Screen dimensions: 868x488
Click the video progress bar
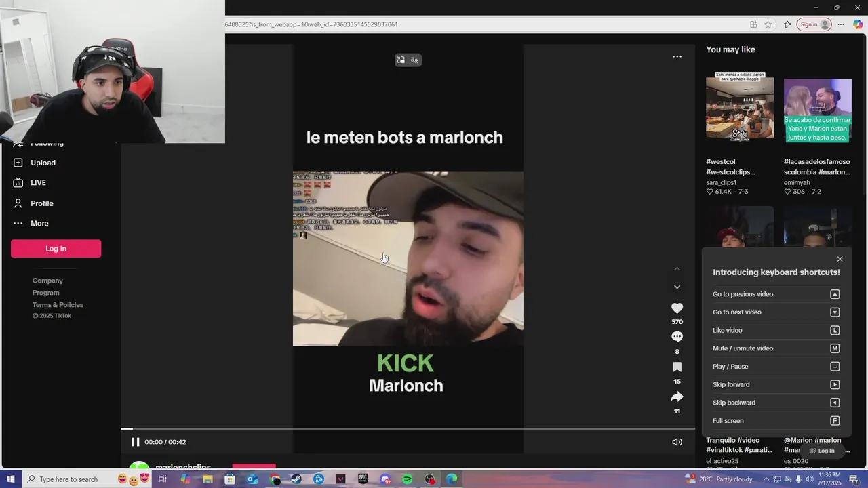click(408, 428)
